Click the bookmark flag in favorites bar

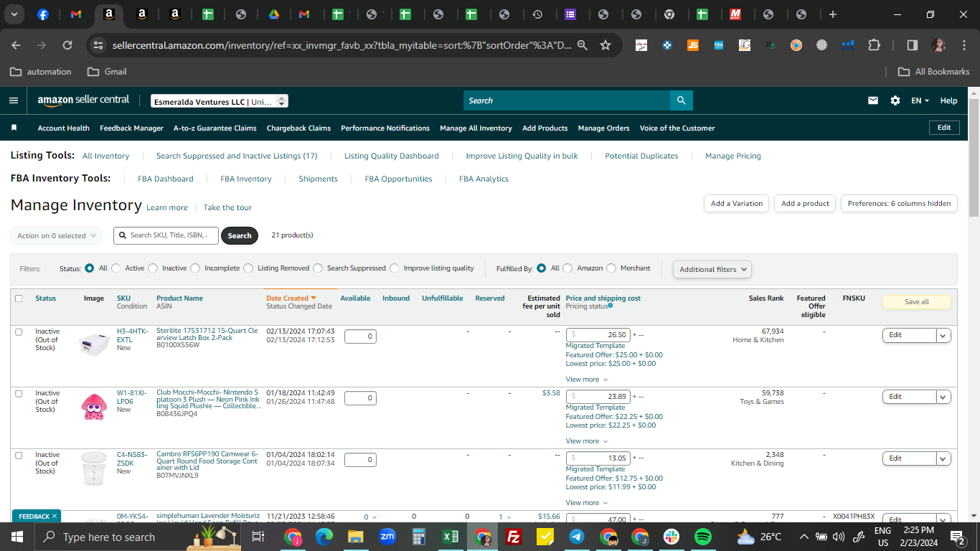click(x=14, y=128)
